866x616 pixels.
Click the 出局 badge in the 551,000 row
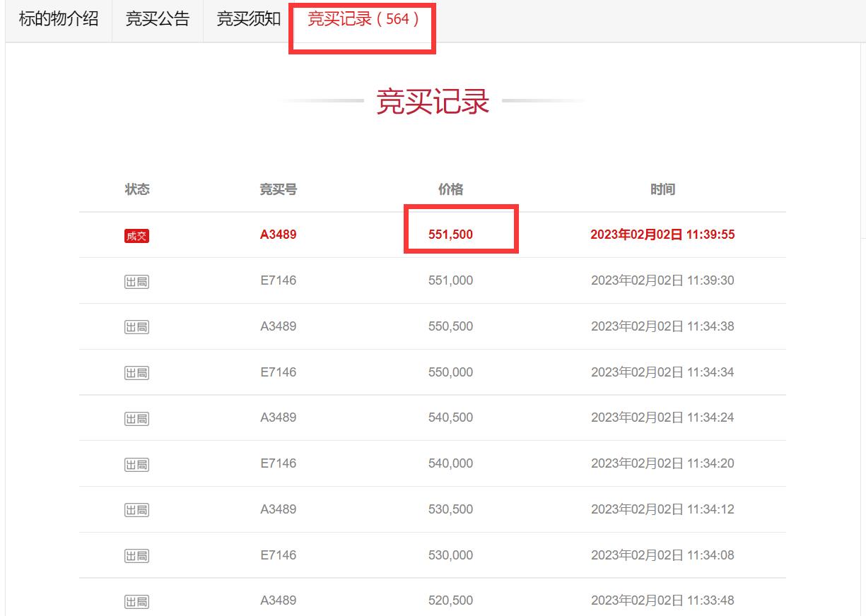pyautogui.click(x=137, y=282)
